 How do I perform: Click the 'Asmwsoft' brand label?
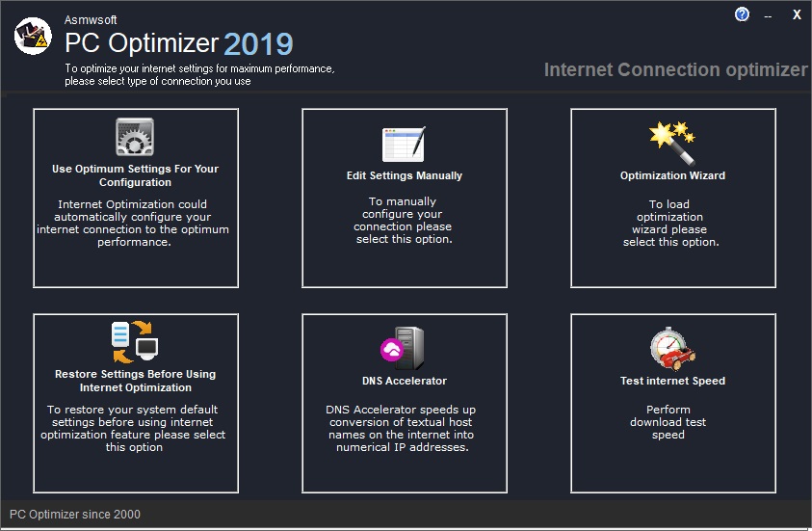click(x=91, y=19)
